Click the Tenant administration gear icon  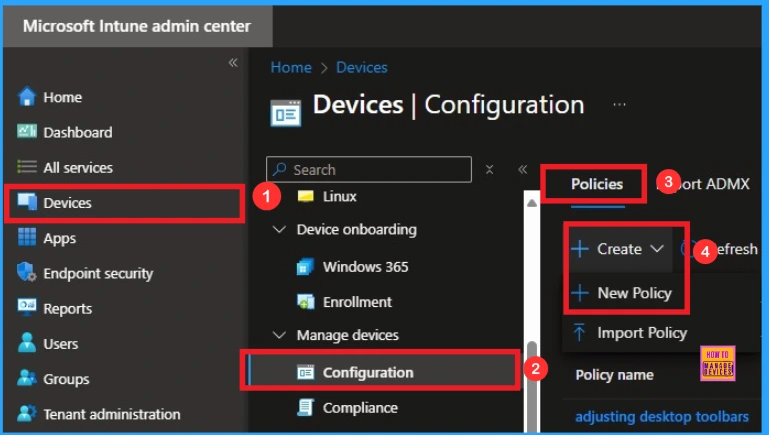point(26,413)
